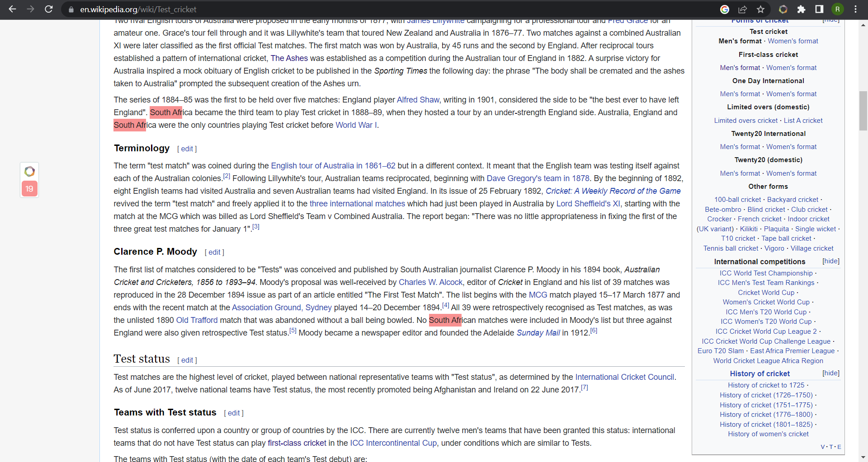Open Village cricket sidebar link
Viewport: 868px width, 462px height.
point(811,248)
